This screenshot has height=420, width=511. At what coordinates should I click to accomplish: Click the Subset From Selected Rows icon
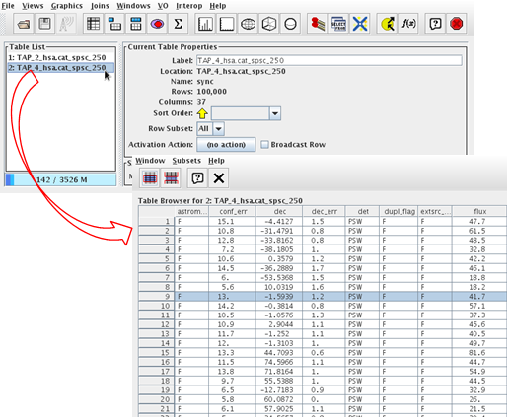point(150,178)
